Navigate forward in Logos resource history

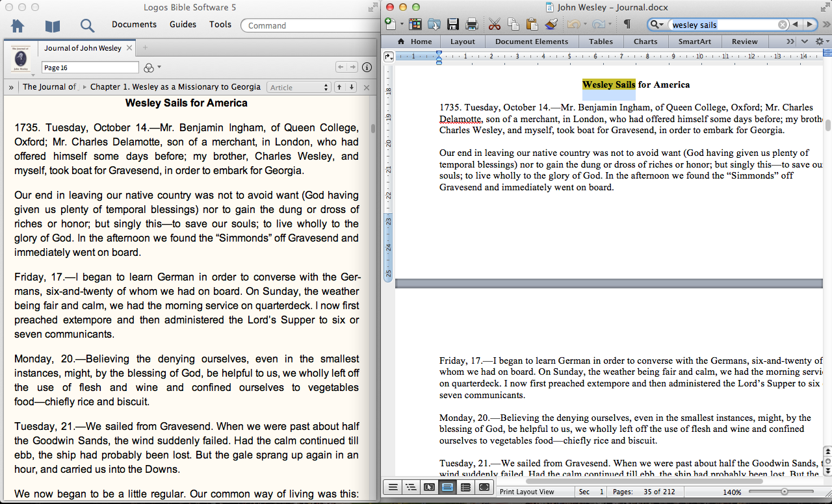tap(352, 68)
